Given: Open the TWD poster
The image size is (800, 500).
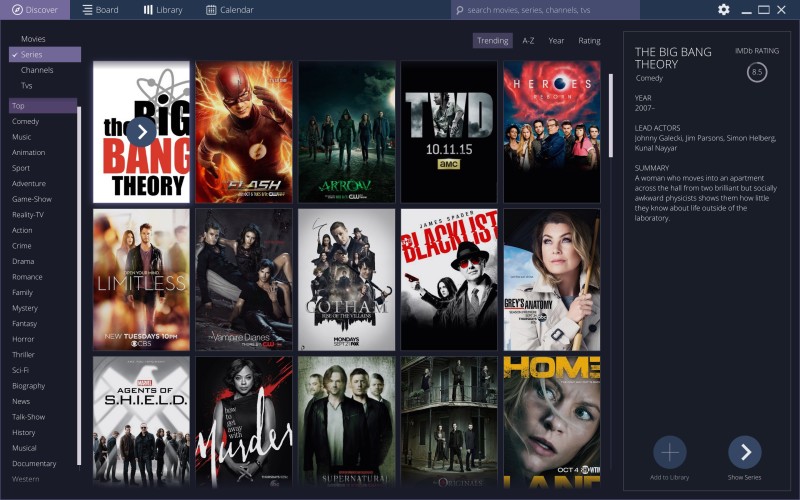Looking at the screenshot, I should 449,132.
